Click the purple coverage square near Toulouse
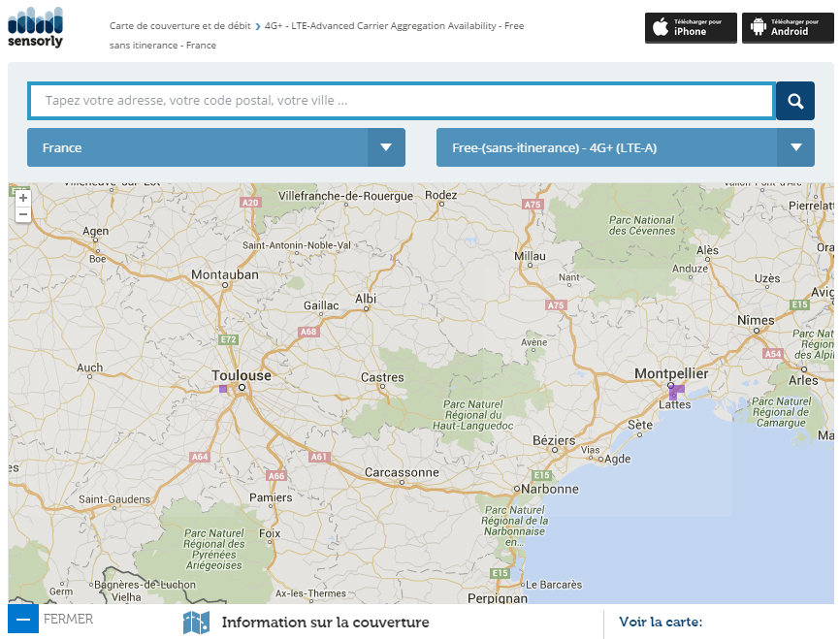Image resolution: width=840 pixels, height=639 pixels. pos(223,389)
